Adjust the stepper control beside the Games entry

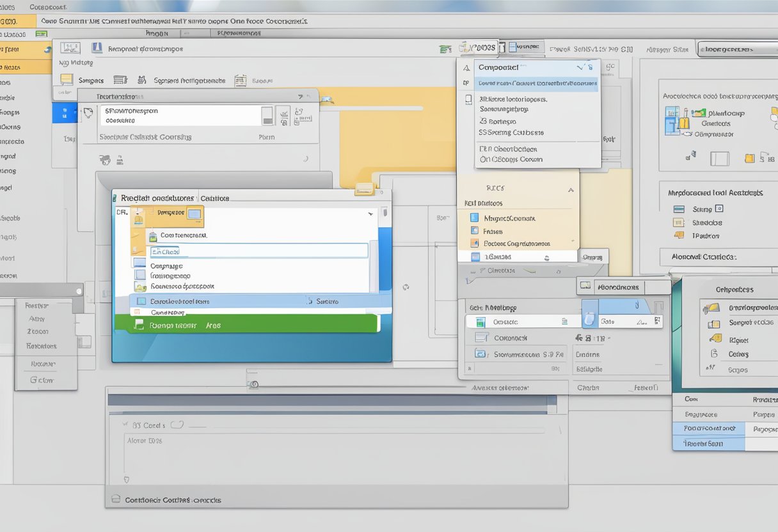coord(548,256)
